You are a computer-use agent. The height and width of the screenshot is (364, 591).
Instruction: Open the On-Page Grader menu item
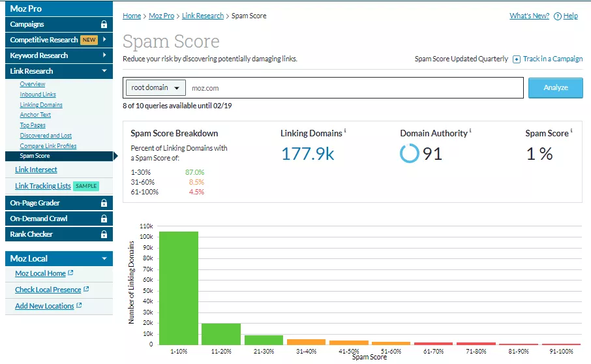point(59,203)
